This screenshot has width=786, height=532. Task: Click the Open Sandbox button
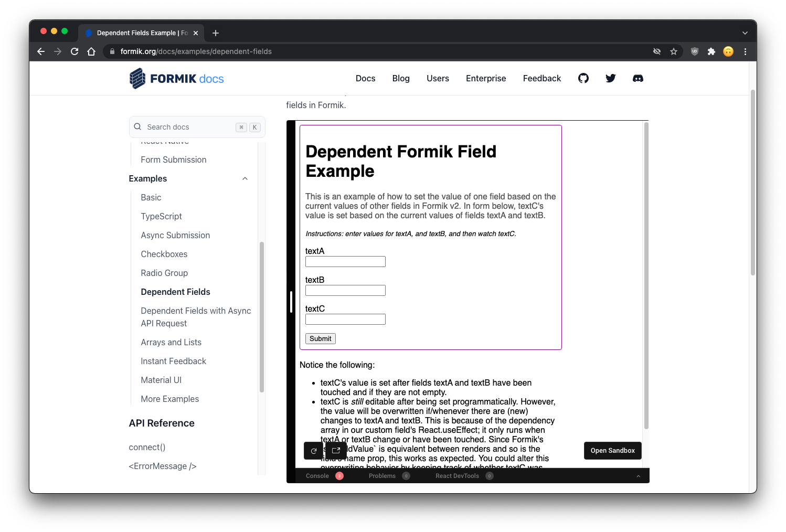tap(612, 450)
